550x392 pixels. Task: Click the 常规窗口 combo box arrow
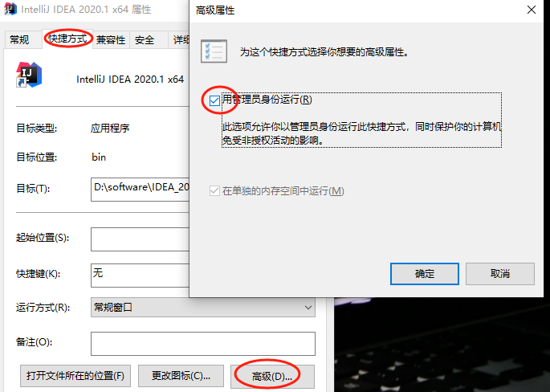308,308
